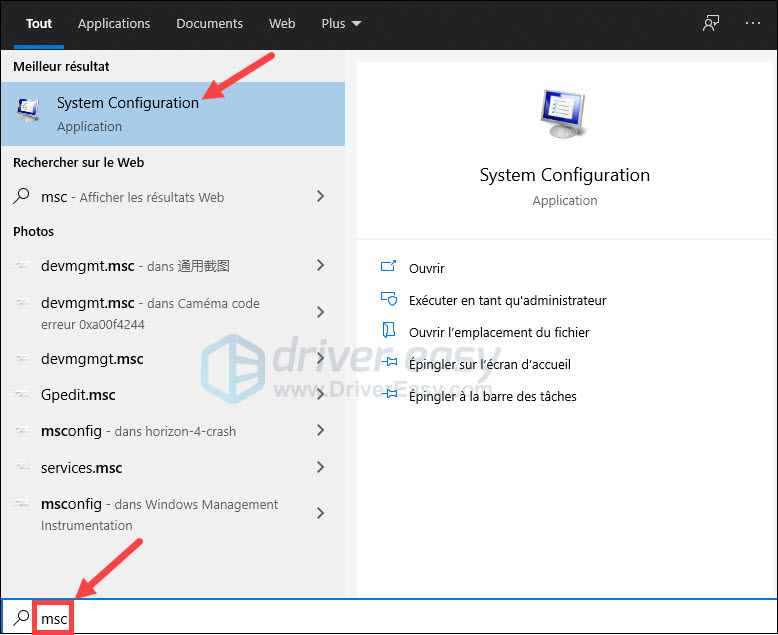The height and width of the screenshot is (635, 778).
Task: Expand chevron for devmgmgt.msc
Action: click(x=321, y=358)
